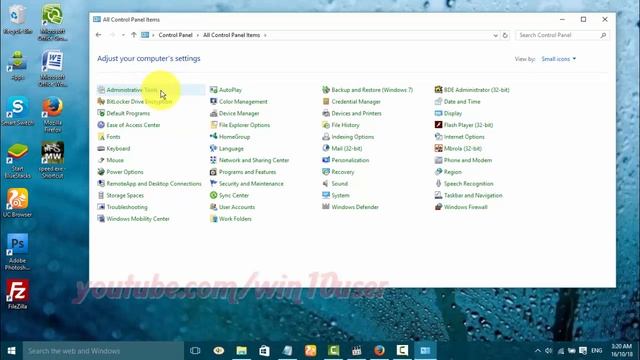Select the Recycle Bin desktop icon

(17, 19)
